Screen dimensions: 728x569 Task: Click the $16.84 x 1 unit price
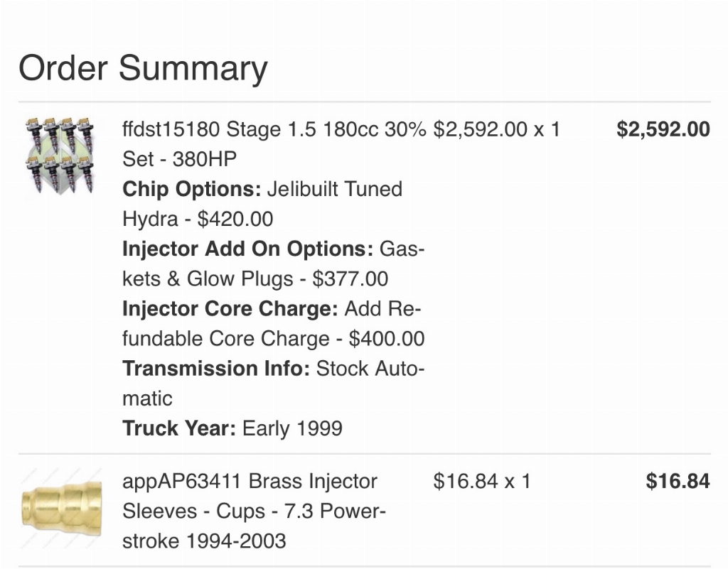pos(482,482)
